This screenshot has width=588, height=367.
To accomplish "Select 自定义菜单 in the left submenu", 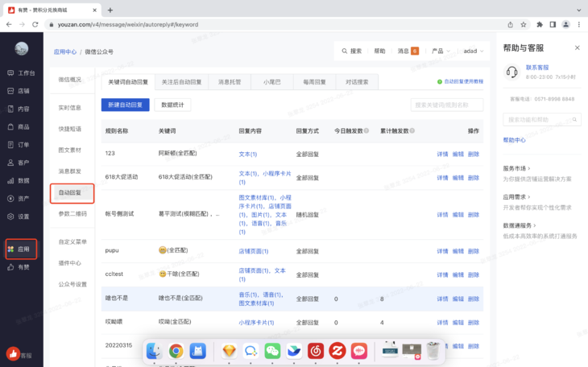I will [72, 241].
